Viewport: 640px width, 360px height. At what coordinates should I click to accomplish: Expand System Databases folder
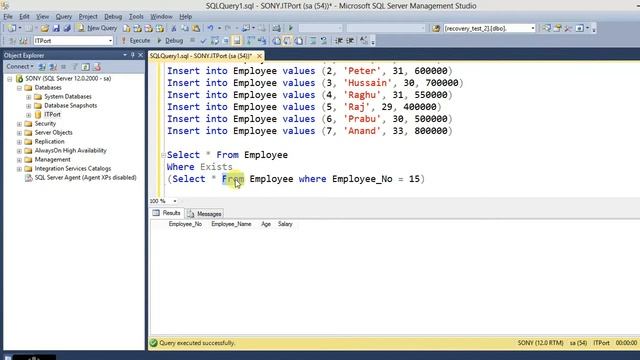(29, 97)
